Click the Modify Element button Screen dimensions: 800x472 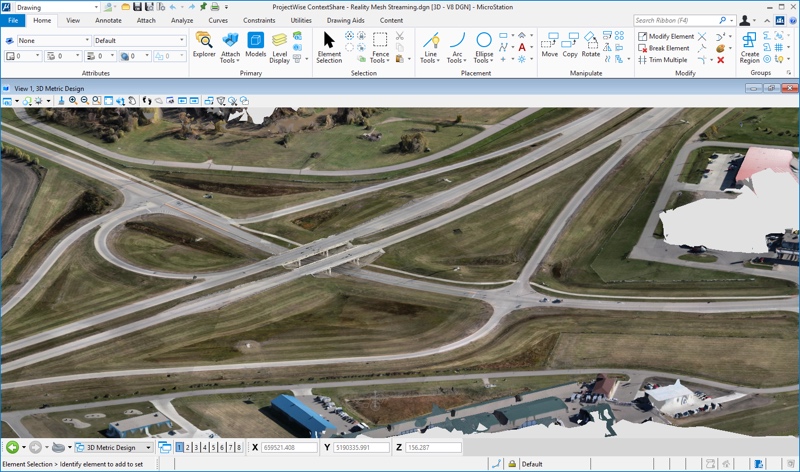pos(666,36)
